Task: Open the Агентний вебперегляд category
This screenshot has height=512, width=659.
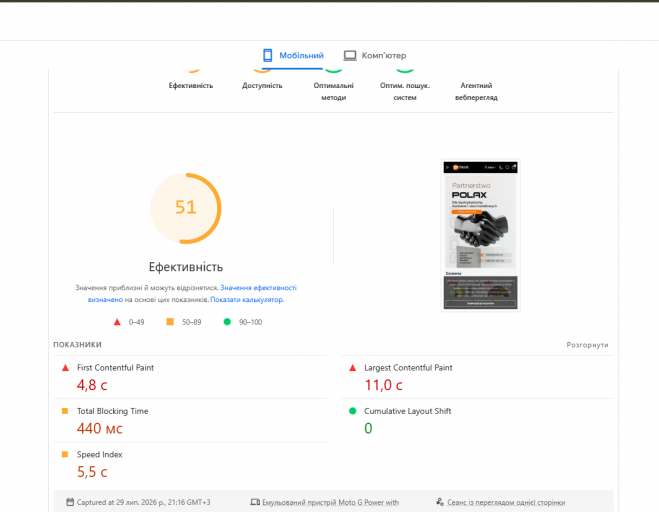Action: tap(476, 86)
